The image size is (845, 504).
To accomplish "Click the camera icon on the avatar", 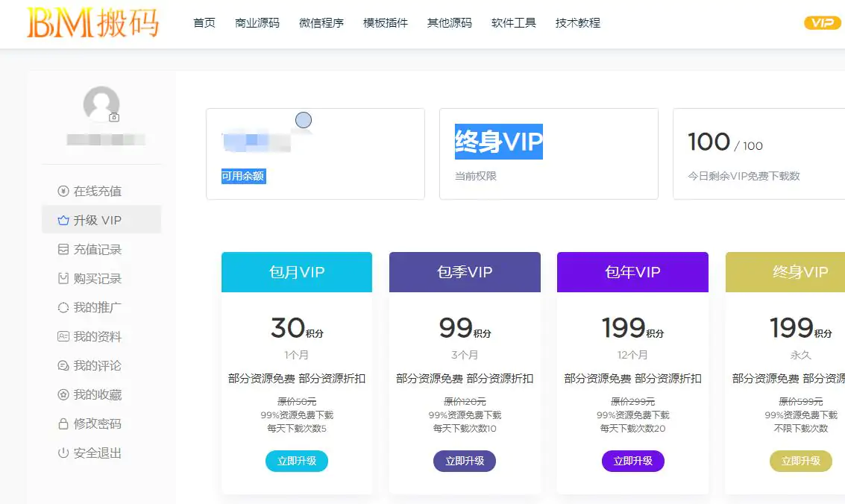I will click(114, 117).
